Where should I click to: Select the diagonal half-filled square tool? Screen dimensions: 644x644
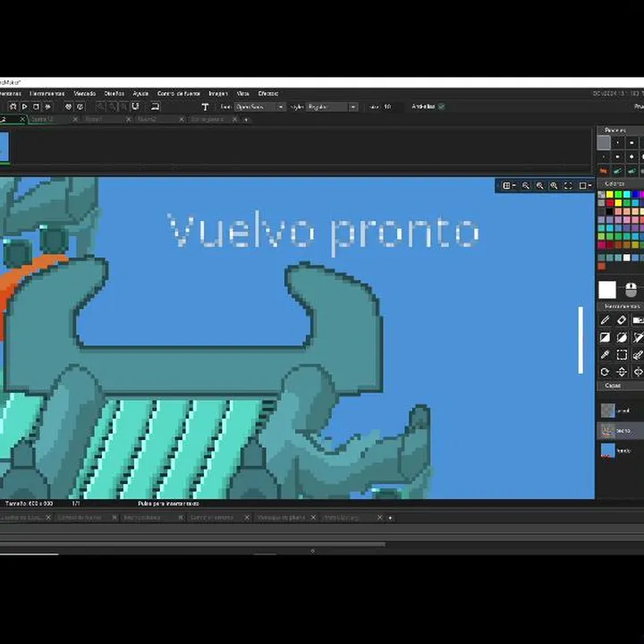605,337
